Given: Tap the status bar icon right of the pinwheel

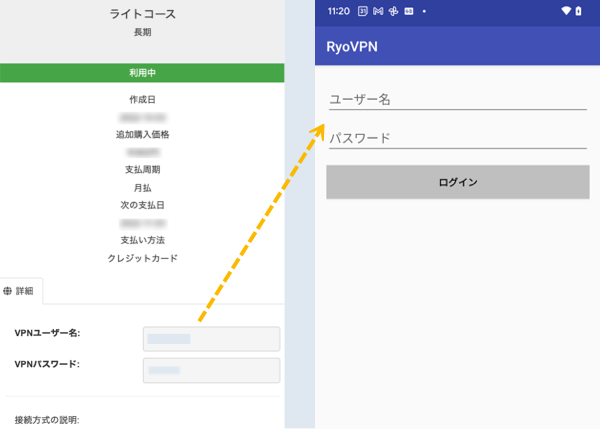Looking at the screenshot, I should point(409,11).
